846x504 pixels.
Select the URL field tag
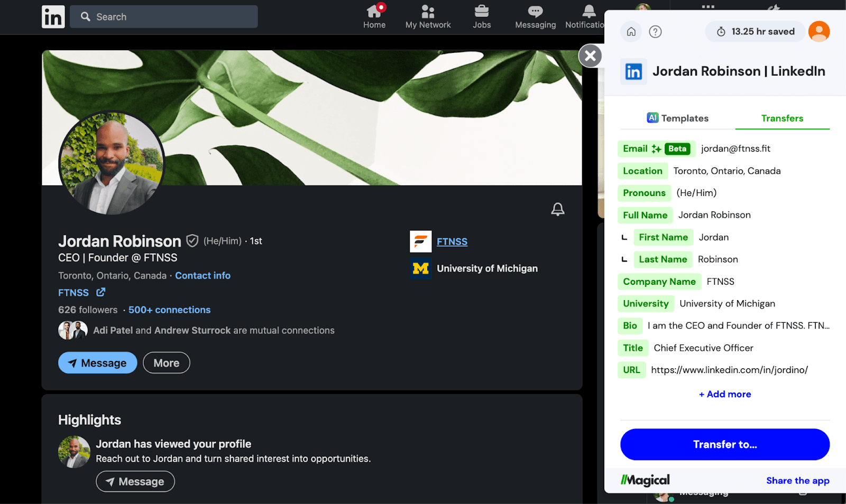pyautogui.click(x=631, y=370)
